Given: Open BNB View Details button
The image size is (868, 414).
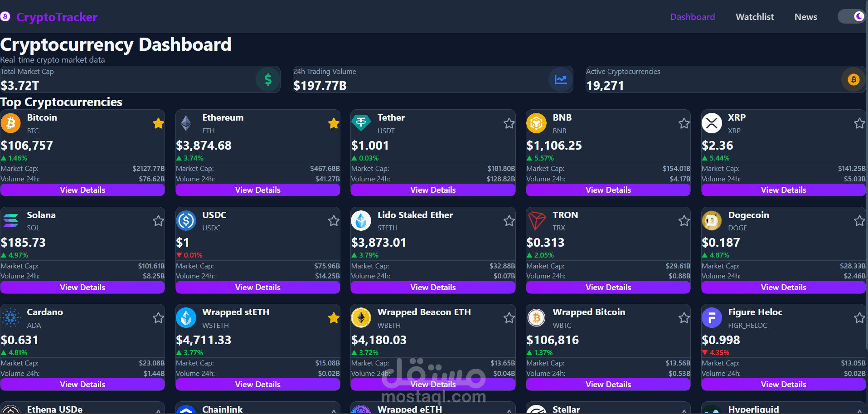Looking at the screenshot, I should (608, 190).
